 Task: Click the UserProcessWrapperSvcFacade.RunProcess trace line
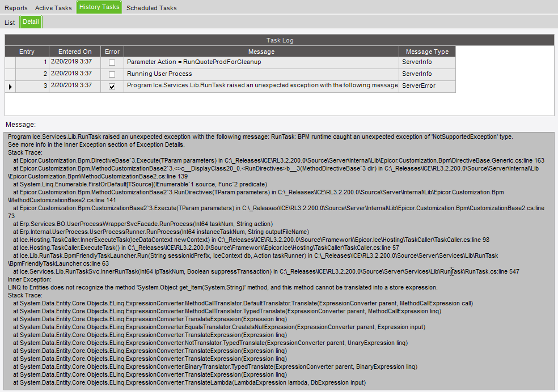143,224
